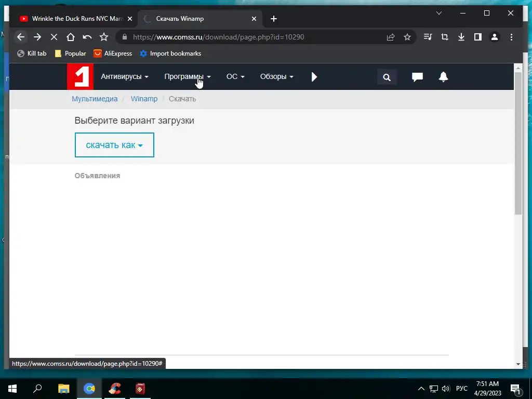The width and height of the screenshot is (532, 399).
Task: Click the Скачать breadcrumb text
Action: [182, 99]
